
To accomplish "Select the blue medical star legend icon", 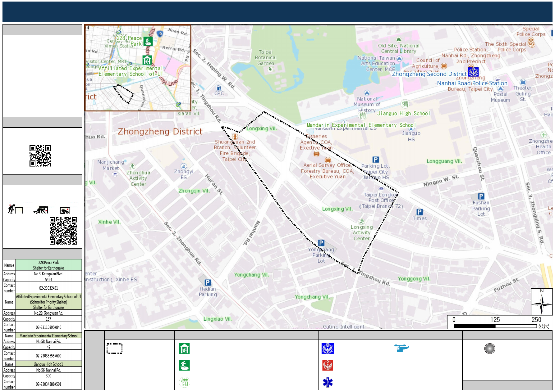I will (328, 382).
